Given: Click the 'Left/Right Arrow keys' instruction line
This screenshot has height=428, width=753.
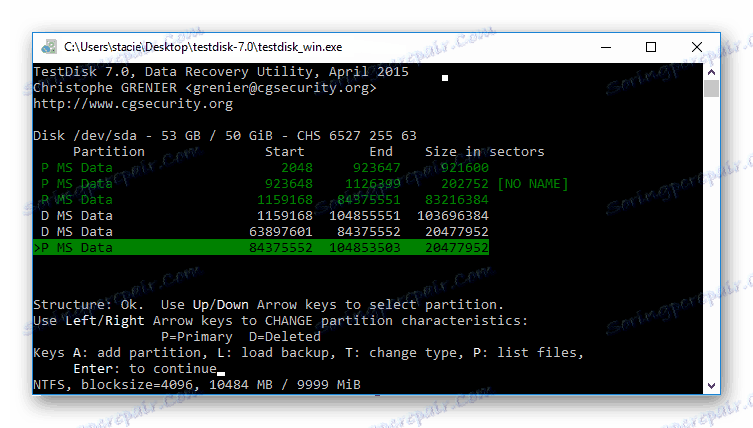Looking at the screenshot, I should [280, 320].
